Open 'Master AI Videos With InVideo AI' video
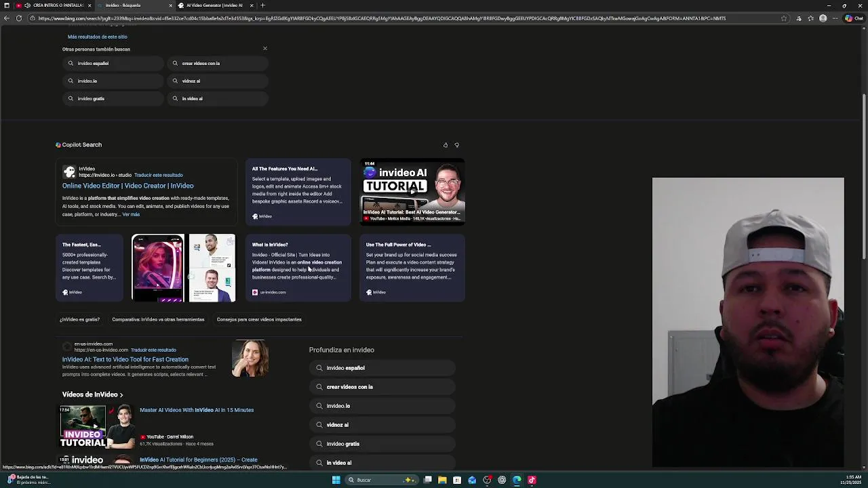 point(197,410)
